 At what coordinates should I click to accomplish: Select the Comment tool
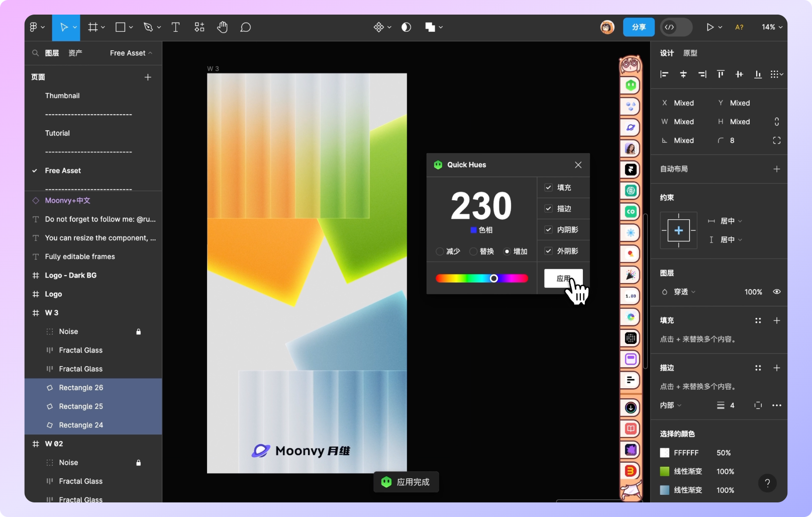tap(245, 27)
